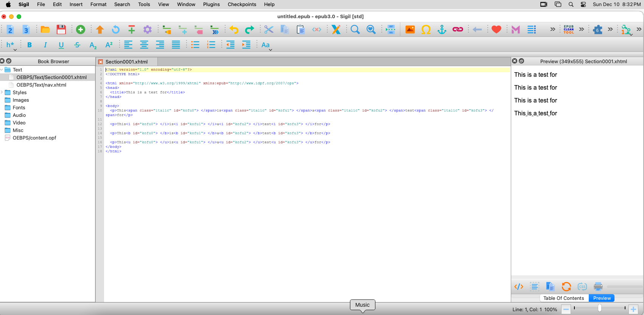Zoom out with the minus button
Viewport: 644px width, 315px height.
566,309
